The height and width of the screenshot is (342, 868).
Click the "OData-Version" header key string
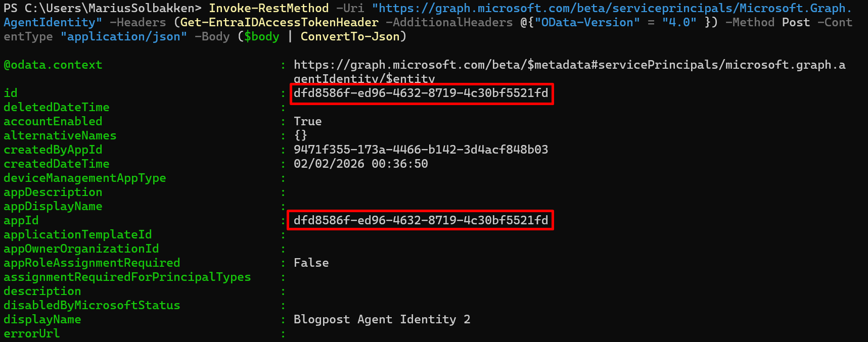coord(587,23)
